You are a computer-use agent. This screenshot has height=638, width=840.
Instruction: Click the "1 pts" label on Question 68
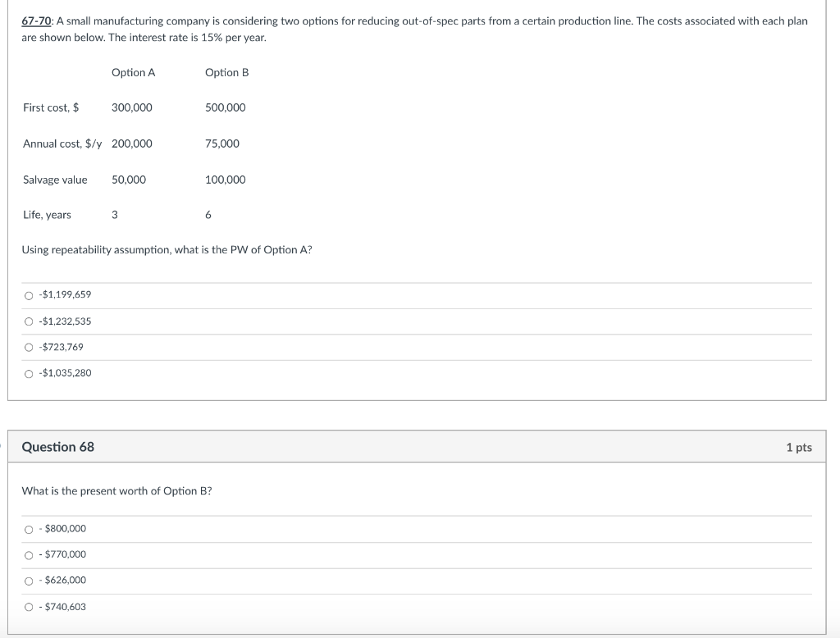pyautogui.click(x=799, y=447)
